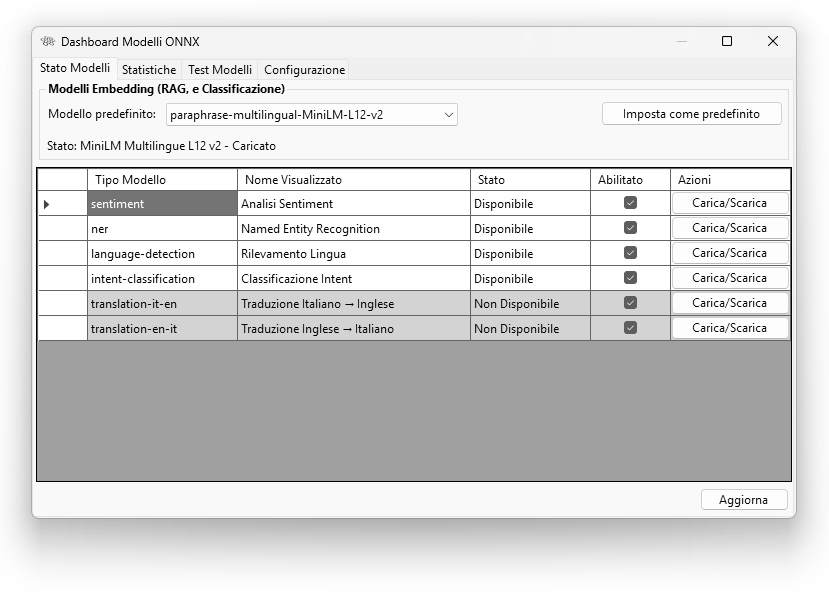The image size is (829, 592).
Task: Sort by the Tipo Modello column header
Action: [x=162, y=180]
